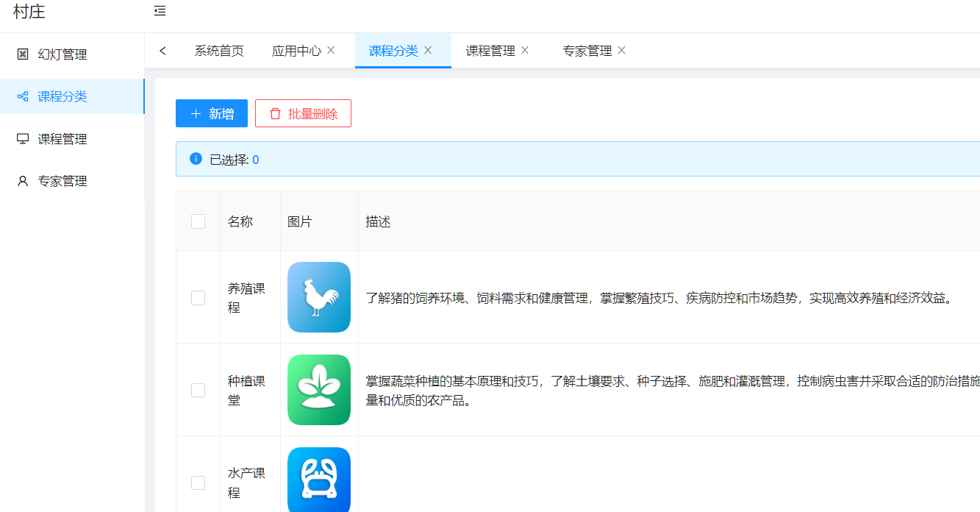
Task: Toggle the select-all checkbox in table header
Action: 197,221
